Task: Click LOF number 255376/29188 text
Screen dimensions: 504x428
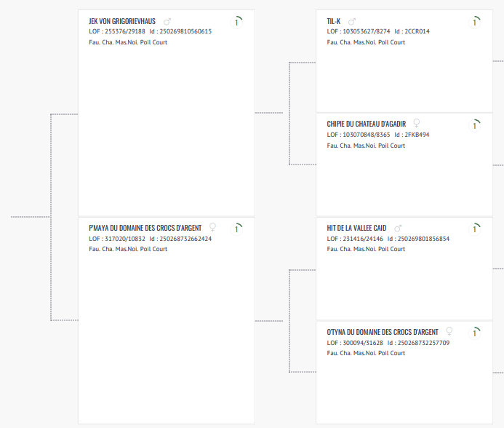Action: (x=117, y=32)
